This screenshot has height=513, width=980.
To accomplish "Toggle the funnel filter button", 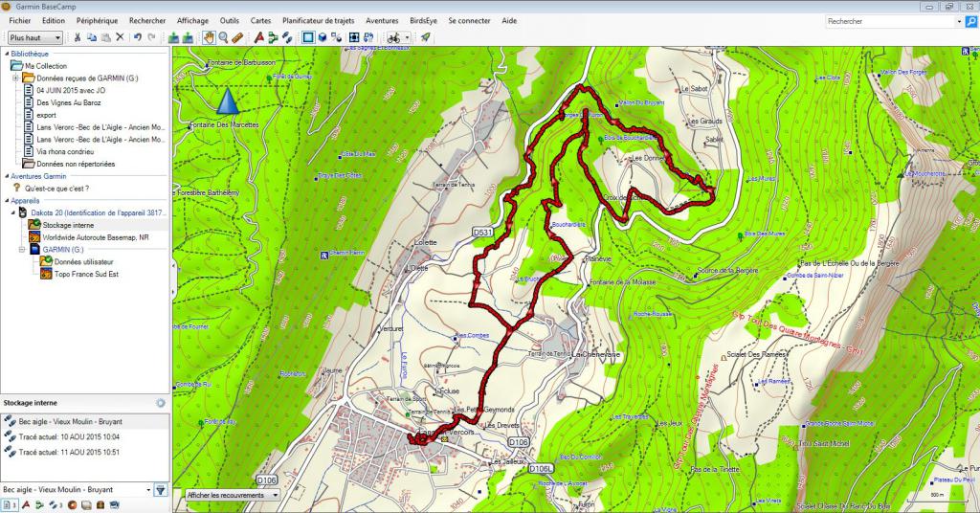I will (161, 490).
